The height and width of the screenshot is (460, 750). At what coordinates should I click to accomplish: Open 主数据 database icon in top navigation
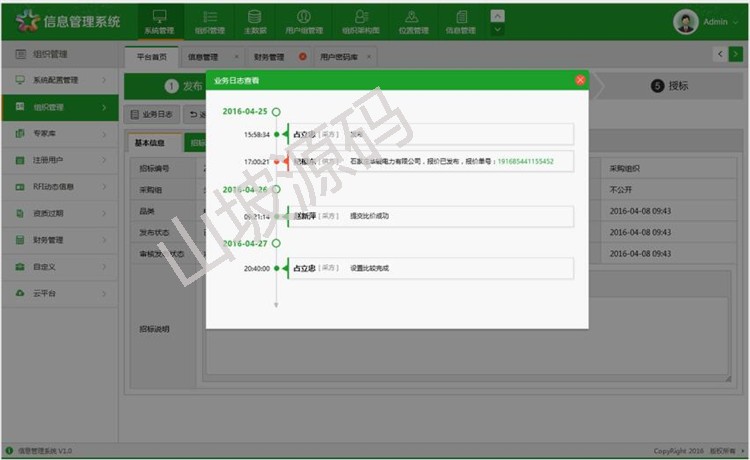tap(254, 17)
